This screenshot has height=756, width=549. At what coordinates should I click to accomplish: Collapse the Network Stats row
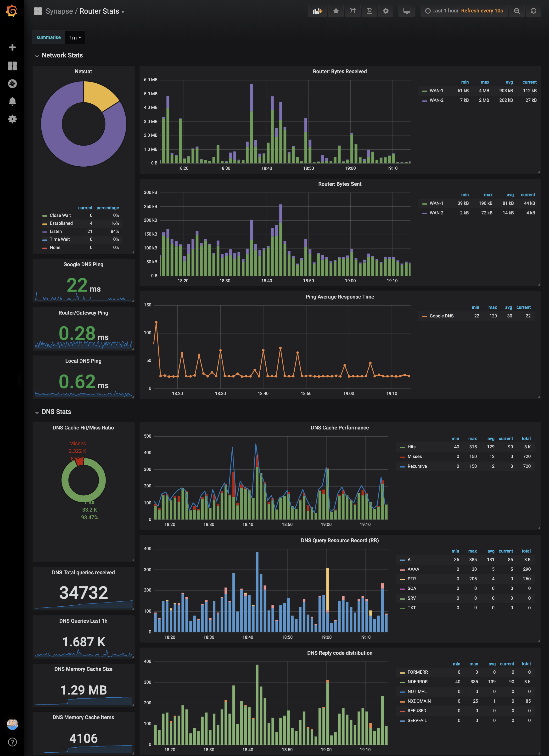coord(62,55)
